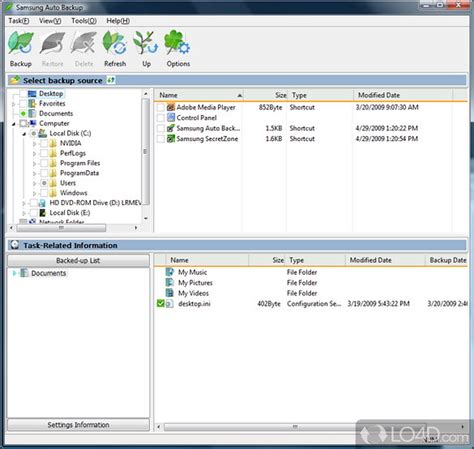The height and width of the screenshot is (449, 474).
Task: Click the Delete toolbar icon
Action: (84, 43)
